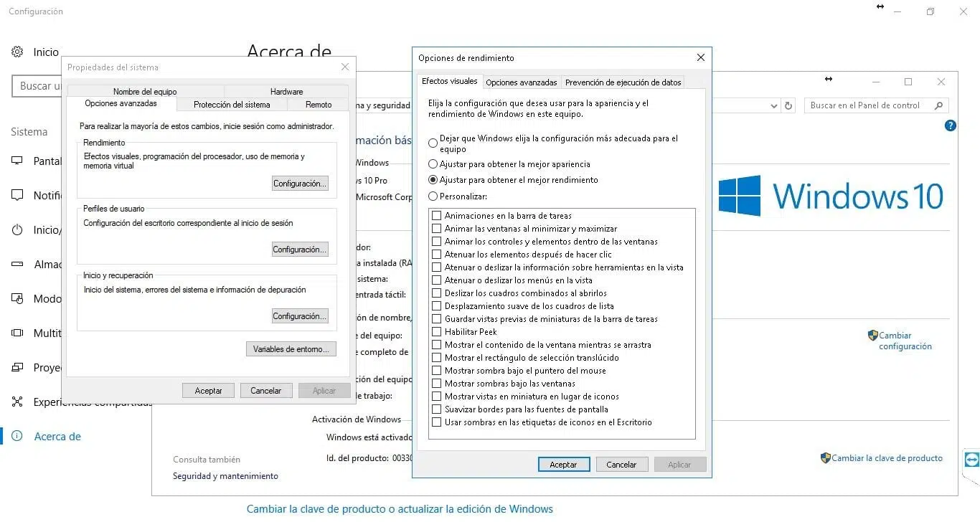Screen dimensions: 980x522
Task: Select Dejar que Windows elija la configuración
Action: click(x=433, y=143)
